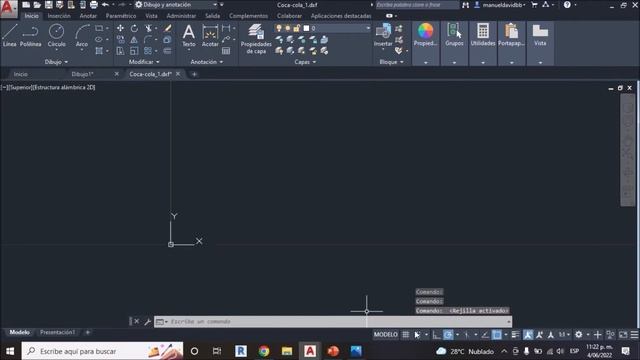Open Propiedades de capa manager
Viewport: 640px width, 360px height.
click(256, 39)
